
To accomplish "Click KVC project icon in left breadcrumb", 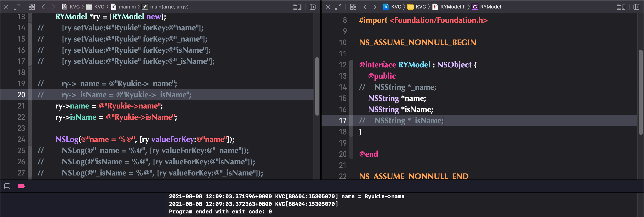I will tap(64, 7).
